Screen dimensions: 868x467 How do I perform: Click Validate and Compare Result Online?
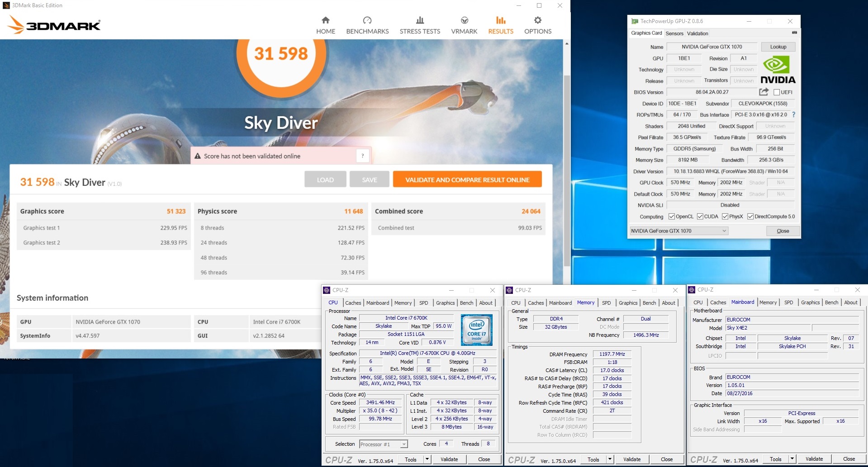[467, 179]
